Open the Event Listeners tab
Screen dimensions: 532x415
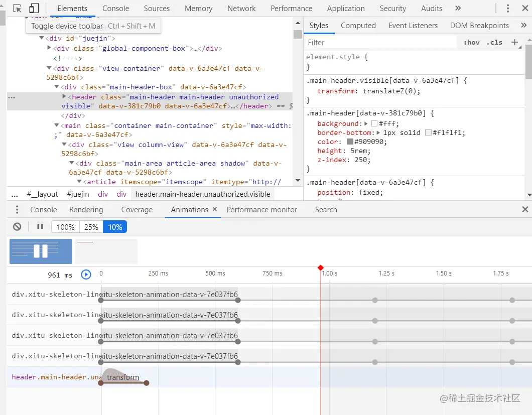click(x=413, y=26)
